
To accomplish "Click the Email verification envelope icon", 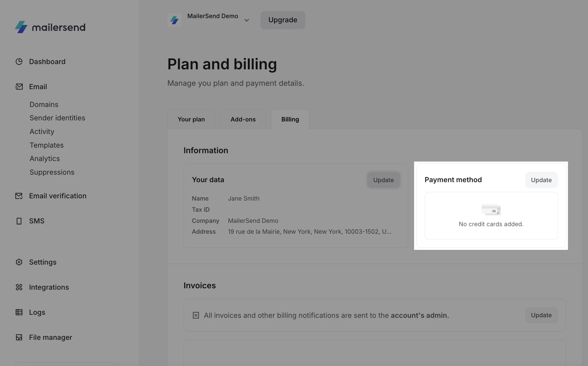I will point(19,196).
